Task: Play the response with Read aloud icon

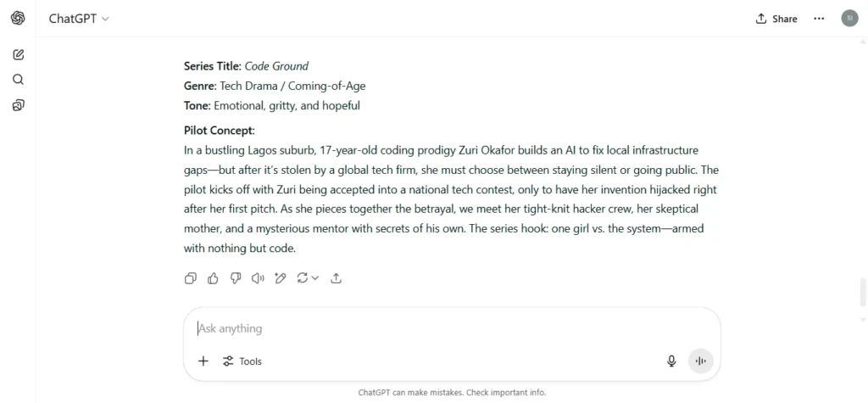Action: [258, 278]
